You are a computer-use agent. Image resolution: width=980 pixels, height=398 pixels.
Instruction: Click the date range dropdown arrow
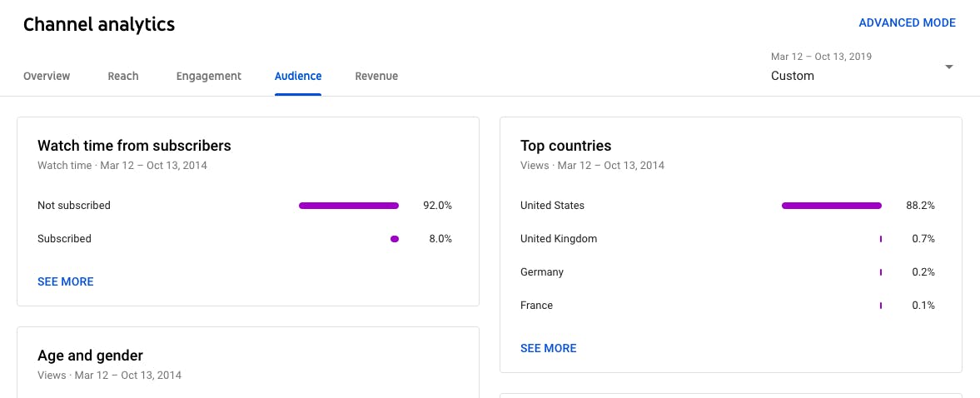pos(948,67)
